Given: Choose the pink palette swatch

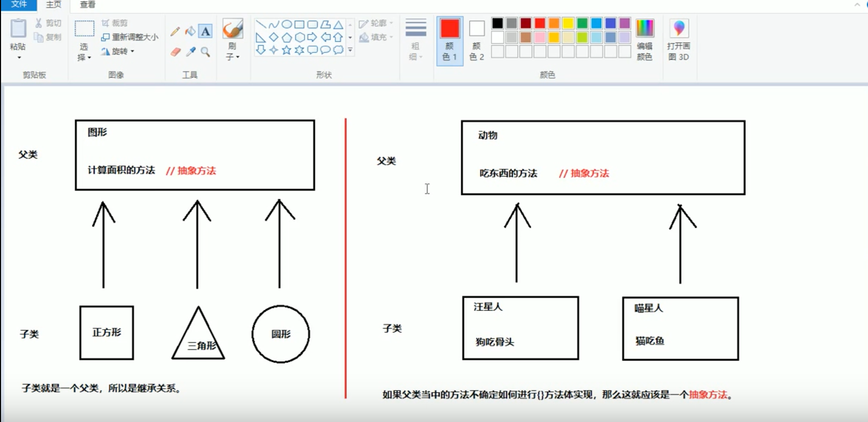Looking at the screenshot, I should (539, 37).
